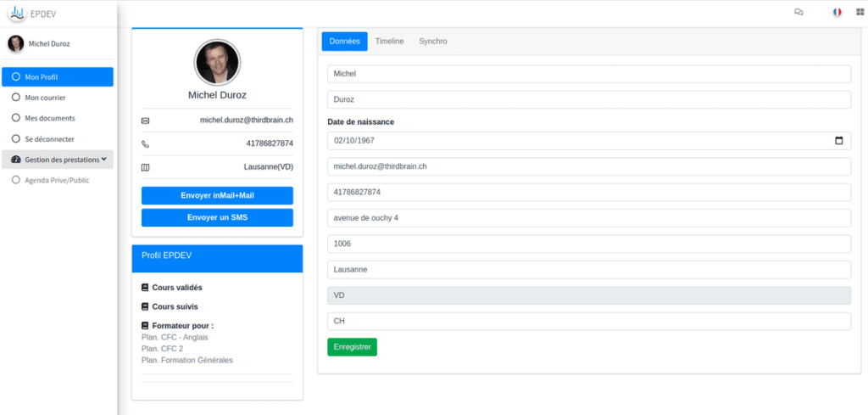The image size is (868, 415).
Task: Click the book icon next to Cours validés
Action: (x=145, y=288)
